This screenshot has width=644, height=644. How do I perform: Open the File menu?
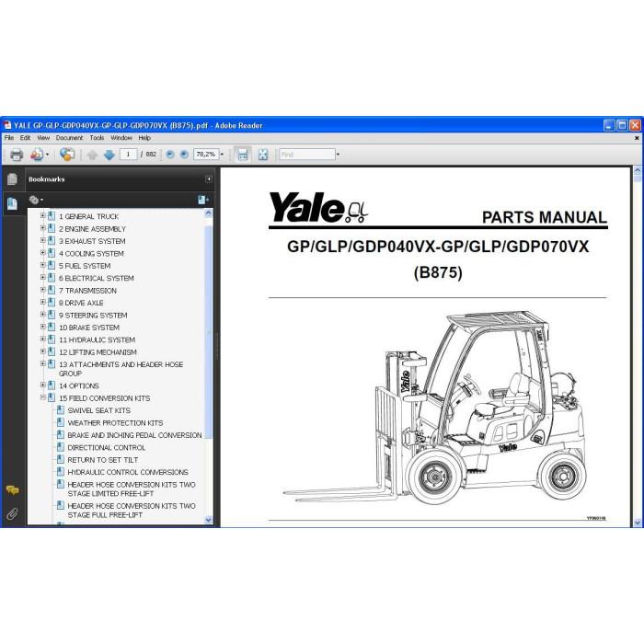[9, 138]
